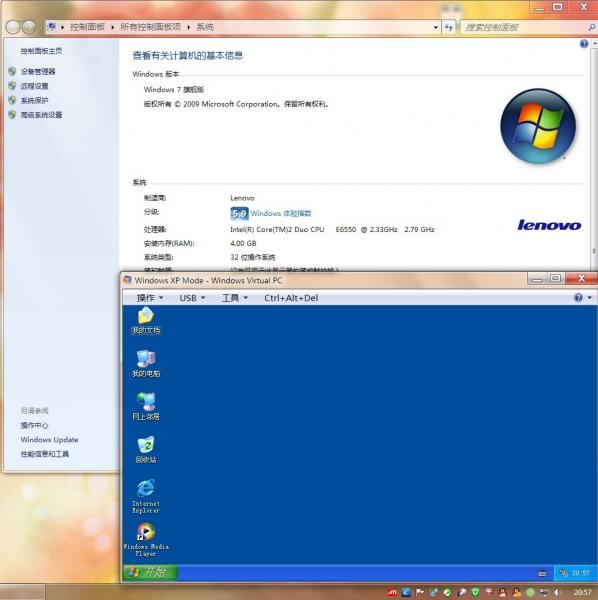Open the Action Center flag in the tray
598x600 pixels.
[x=420, y=592]
